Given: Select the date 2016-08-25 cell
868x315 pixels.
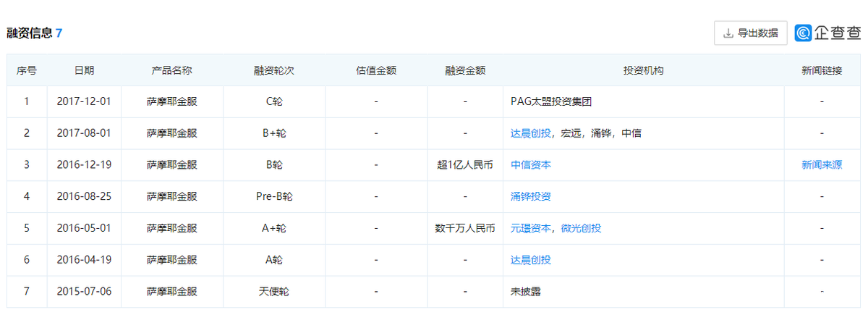Looking at the screenshot, I should pyautogui.click(x=84, y=197).
